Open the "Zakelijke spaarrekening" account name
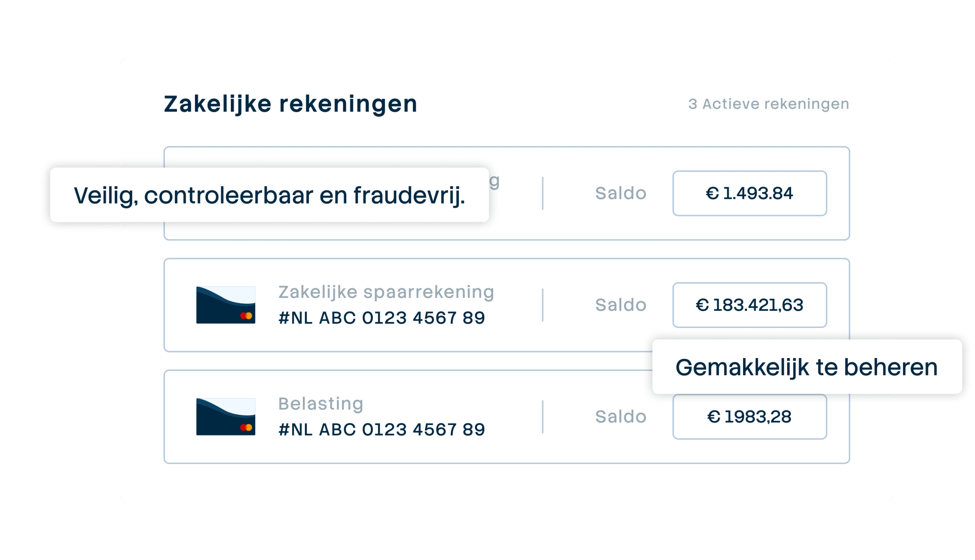Screen dimensions: 975x560 coord(386,292)
